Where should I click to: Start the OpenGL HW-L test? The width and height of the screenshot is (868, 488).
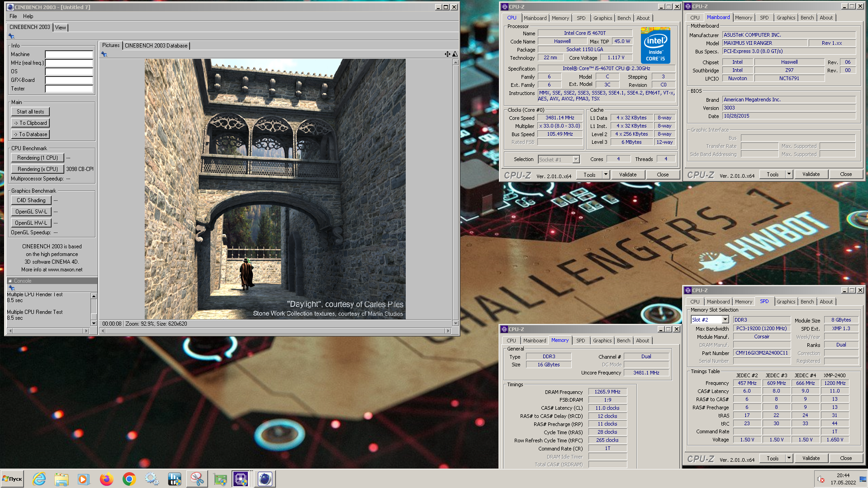(x=31, y=223)
